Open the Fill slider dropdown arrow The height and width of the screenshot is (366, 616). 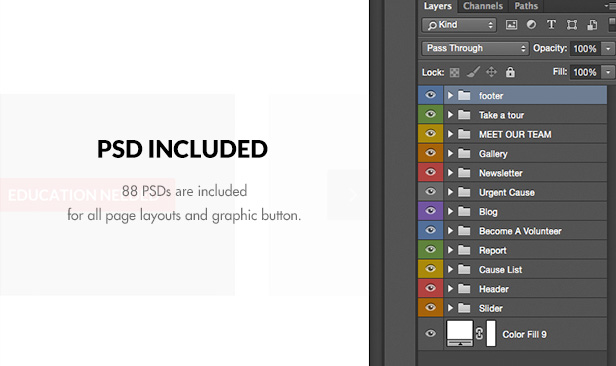608,72
